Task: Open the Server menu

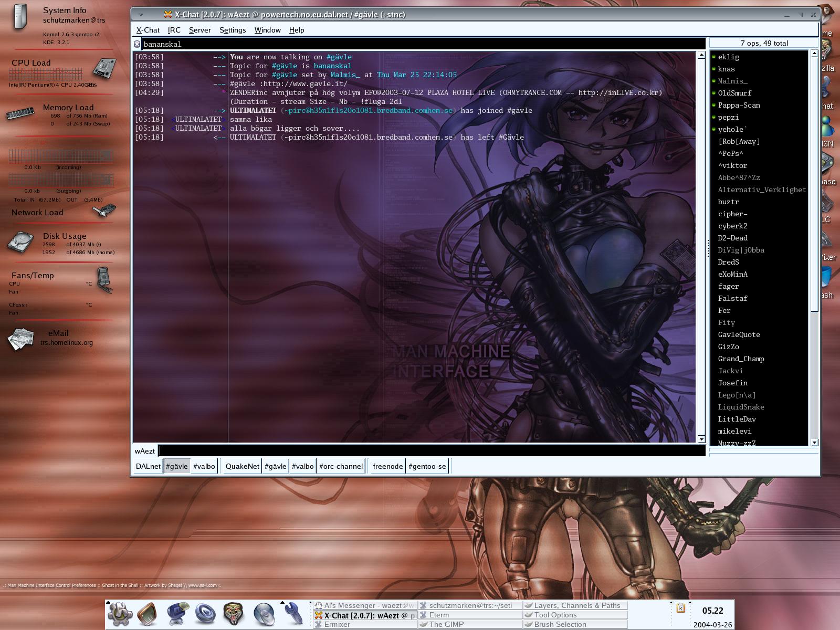Action: click(x=199, y=30)
